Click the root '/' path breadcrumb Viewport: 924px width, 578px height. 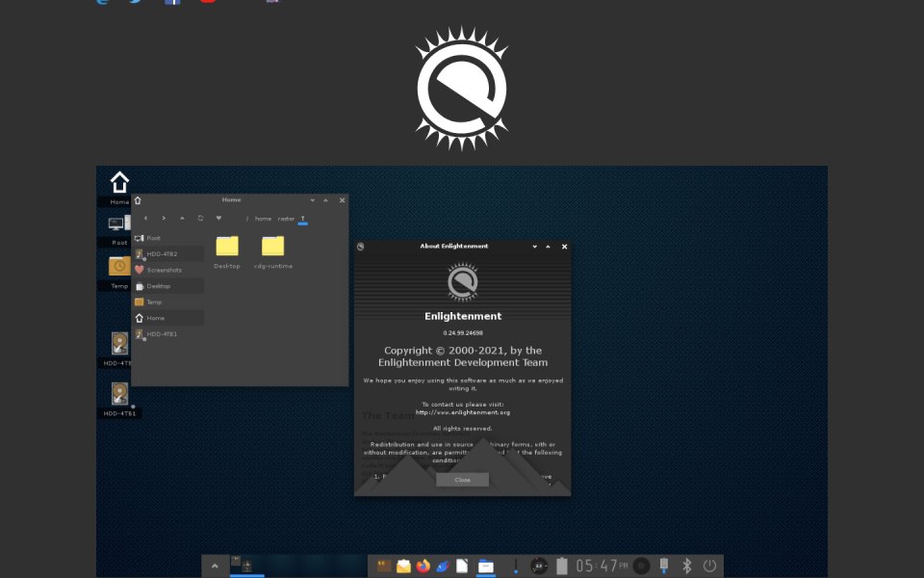247,219
